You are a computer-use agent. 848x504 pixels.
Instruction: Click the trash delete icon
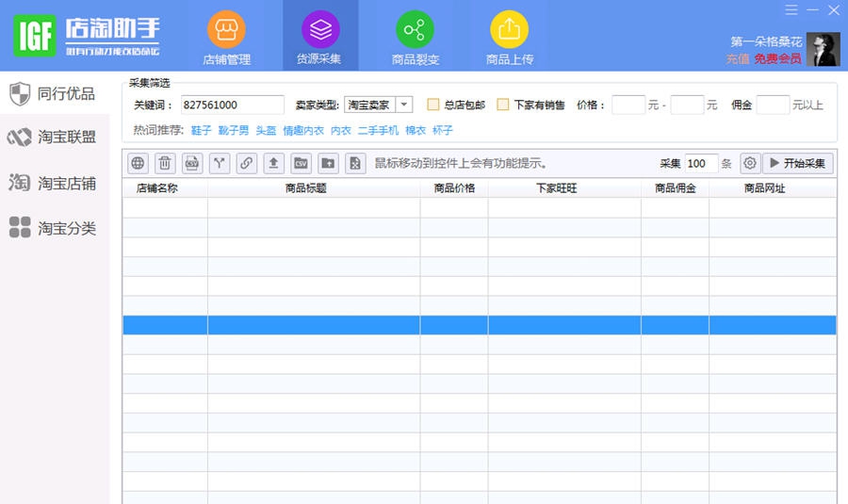pos(165,163)
